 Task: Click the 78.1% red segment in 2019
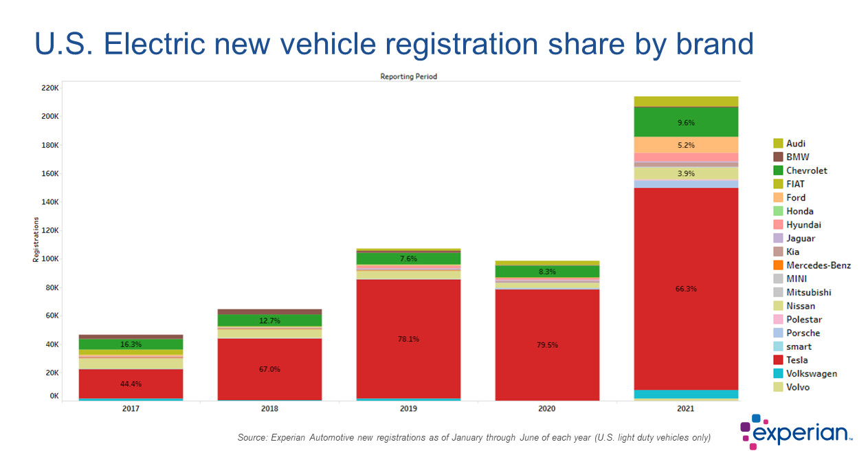[408, 339]
